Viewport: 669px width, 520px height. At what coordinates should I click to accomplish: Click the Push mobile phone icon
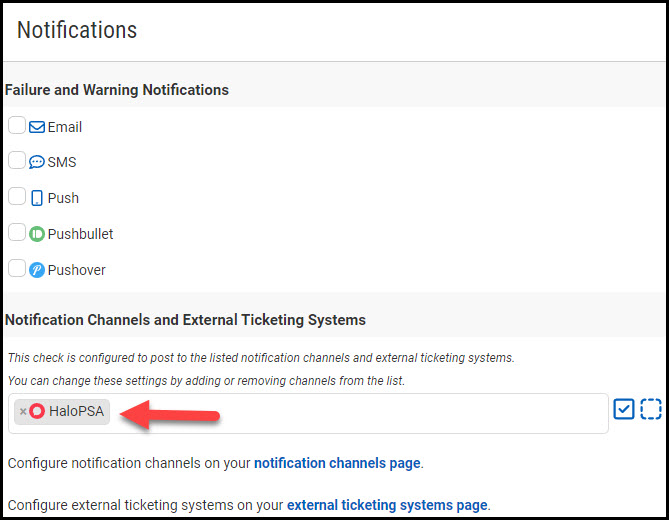click(37, 198)
